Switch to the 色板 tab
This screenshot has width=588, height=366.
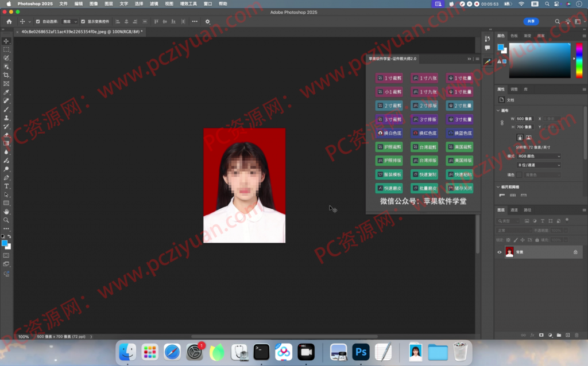point(514,36)
